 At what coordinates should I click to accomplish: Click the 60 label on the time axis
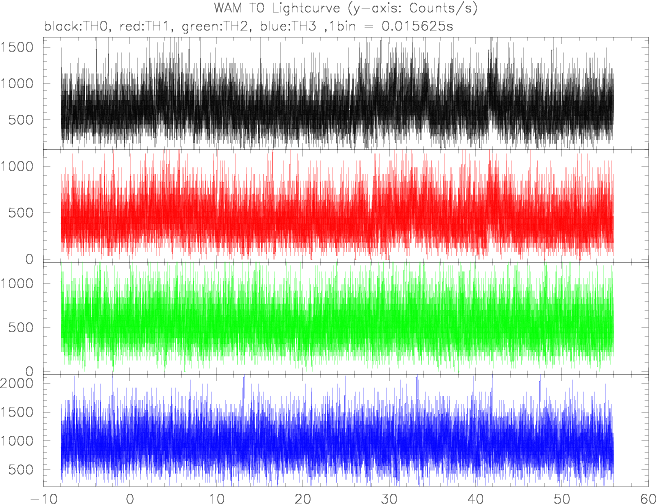(646, 499)
